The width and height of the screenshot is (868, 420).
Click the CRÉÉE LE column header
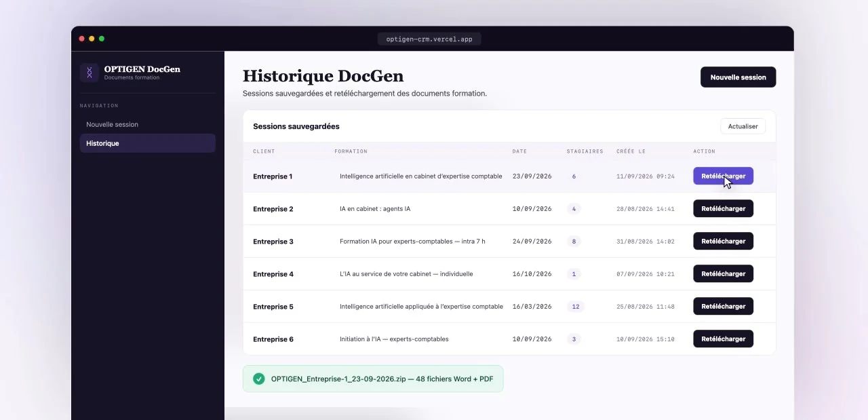[x=631, y=151]
